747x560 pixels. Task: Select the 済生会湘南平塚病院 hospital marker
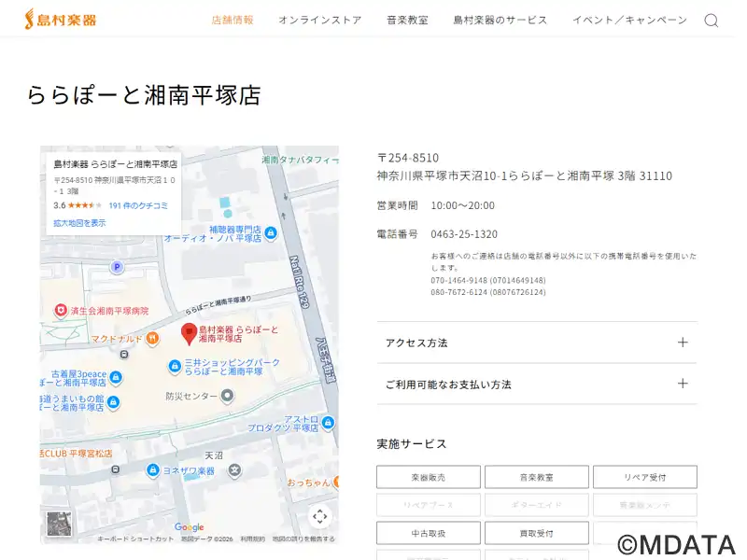coord(61,311)
